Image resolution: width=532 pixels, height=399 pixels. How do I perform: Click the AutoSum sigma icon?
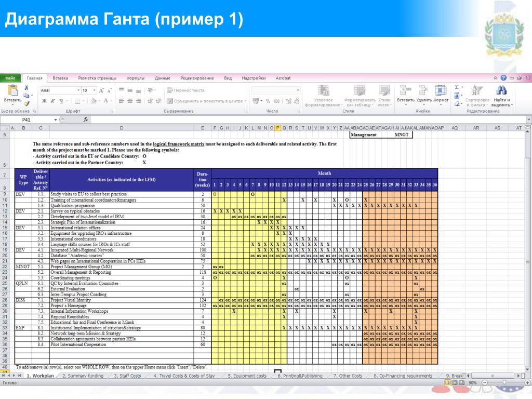pos(457,87)
